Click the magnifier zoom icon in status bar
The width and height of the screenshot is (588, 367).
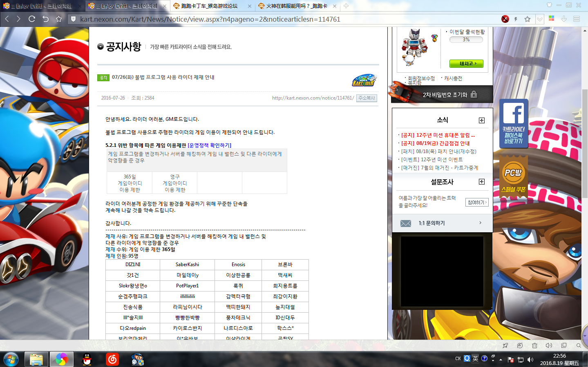[x=579, y=345]
